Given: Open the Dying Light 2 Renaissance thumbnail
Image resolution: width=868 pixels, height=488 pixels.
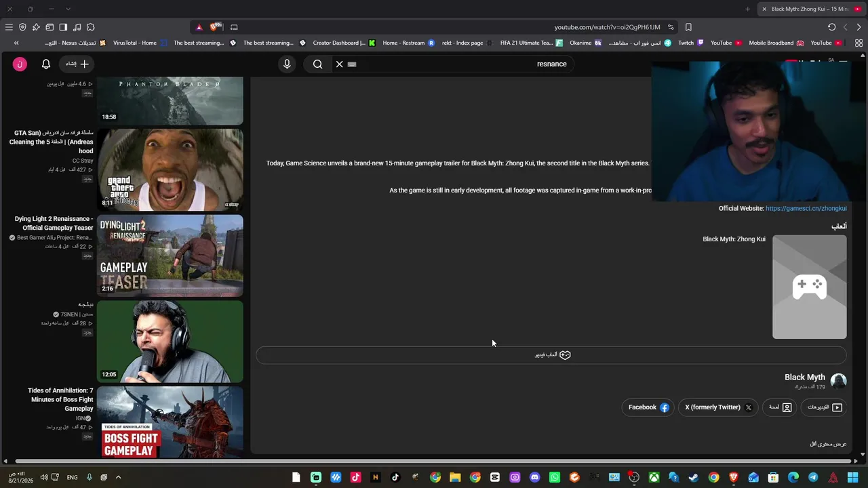Looking at the screenshot, I should (x=170, y=256).
